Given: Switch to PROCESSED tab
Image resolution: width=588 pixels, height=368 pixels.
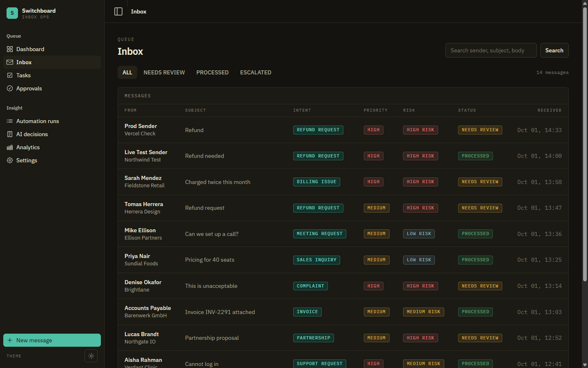Looking at the screenshot, I should click(x=212, y=72).
